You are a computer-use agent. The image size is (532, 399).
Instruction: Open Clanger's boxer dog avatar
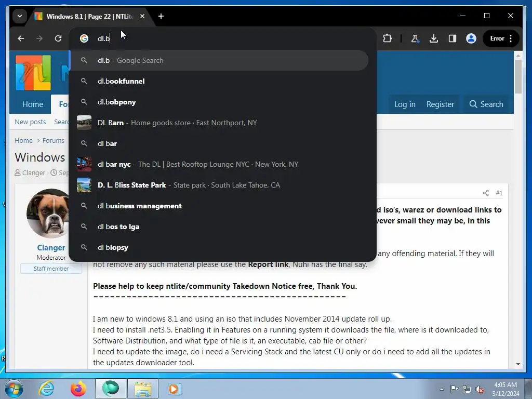(48, 214)
